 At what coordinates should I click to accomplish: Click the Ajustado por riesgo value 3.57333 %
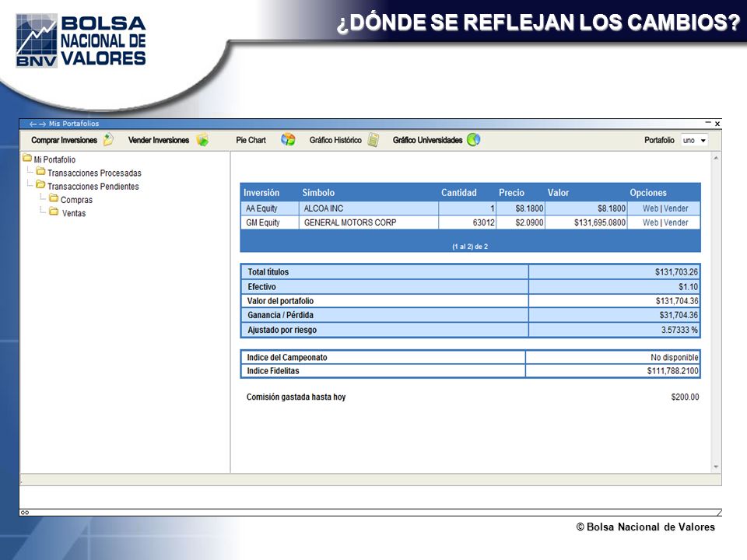point(679,330)
